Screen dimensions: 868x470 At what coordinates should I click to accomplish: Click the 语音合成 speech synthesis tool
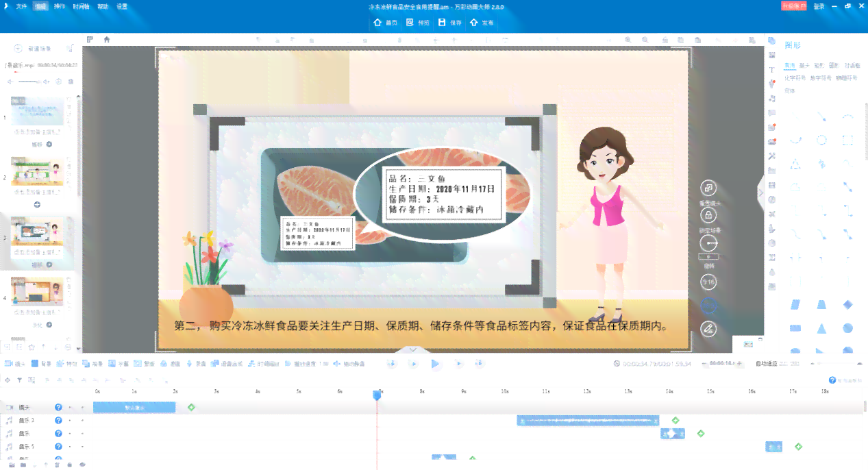[x=226, y=364]
